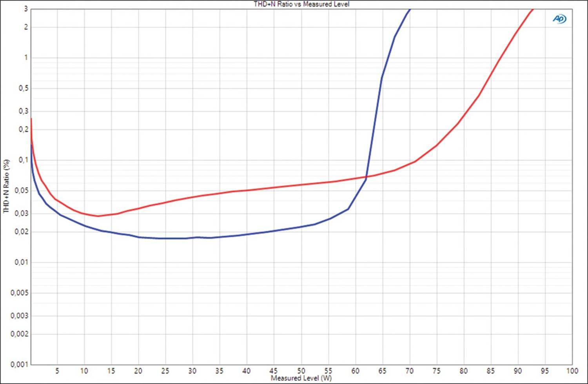Click the x-axis tick label '85'
This screenshot has height=384, width=588.
[x=491, y=371]
